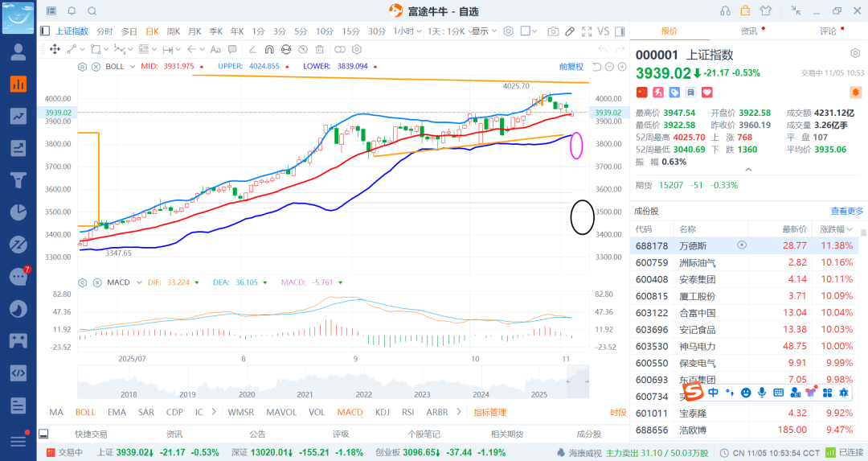Open the MACD indicator dropdown arrow
This screenshot has width=868, height=461.
coord(139,282)
